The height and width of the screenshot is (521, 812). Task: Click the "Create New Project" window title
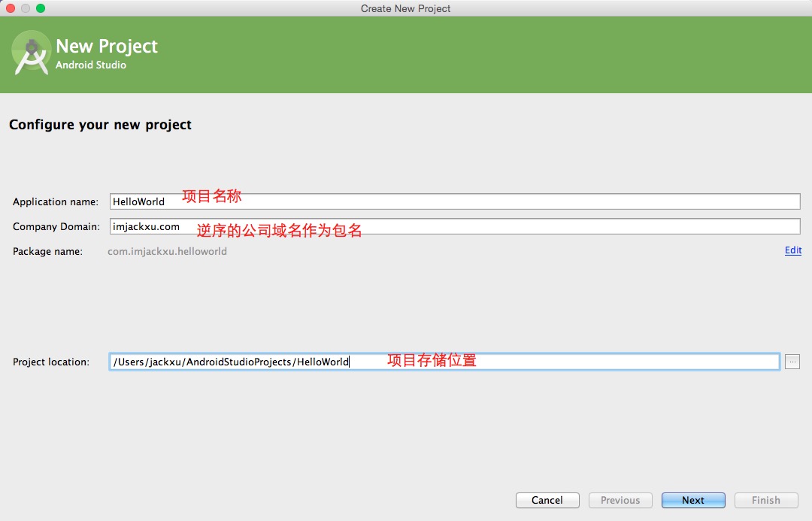[405, 8]
